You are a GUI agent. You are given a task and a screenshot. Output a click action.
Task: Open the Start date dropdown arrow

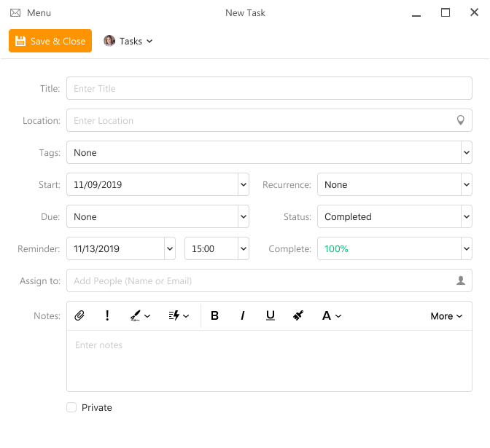244,184
